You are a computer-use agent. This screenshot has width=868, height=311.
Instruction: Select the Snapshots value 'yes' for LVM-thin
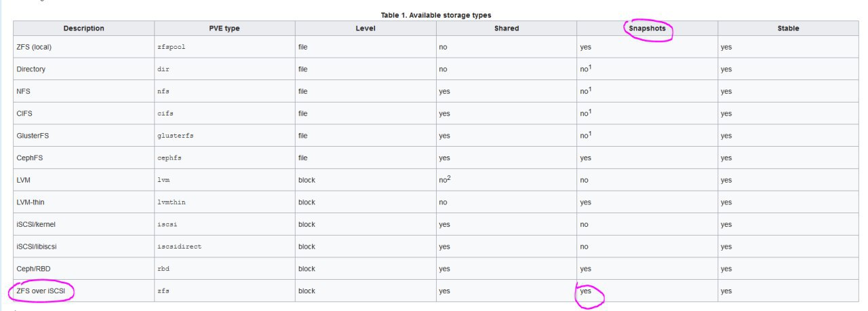[586, 202]
